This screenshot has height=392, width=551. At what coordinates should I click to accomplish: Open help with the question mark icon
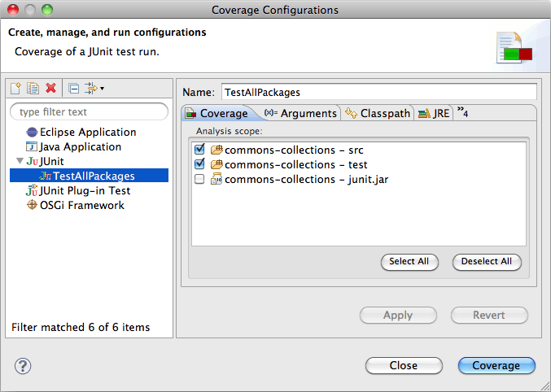pyautogui.click(x=23, y=366)
